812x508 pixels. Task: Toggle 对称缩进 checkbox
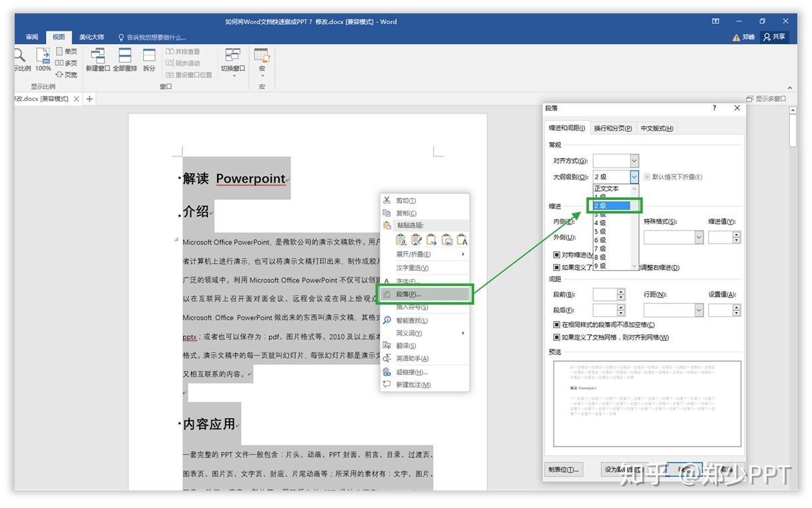coord(557,255)
